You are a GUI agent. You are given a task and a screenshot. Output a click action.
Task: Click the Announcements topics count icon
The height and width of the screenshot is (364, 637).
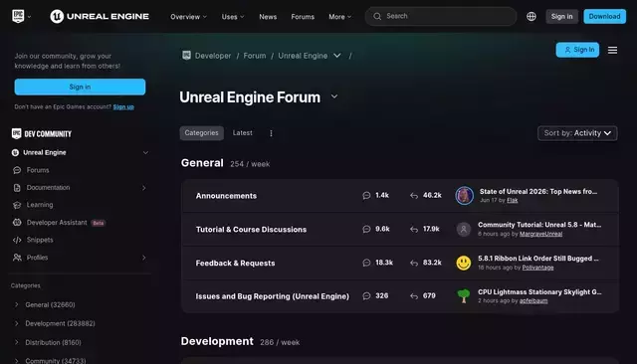coord(366,196)
